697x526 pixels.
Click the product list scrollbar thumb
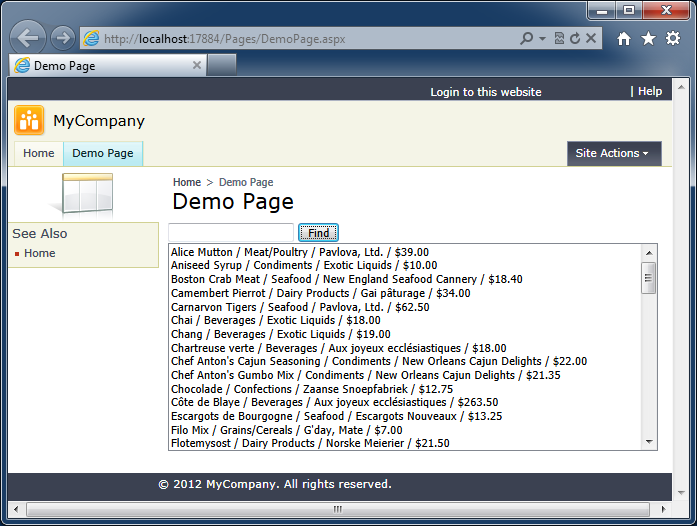649,278
